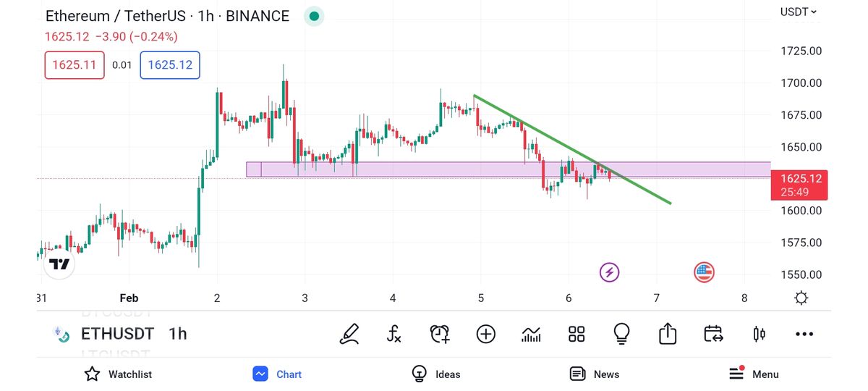Switch to the News tab

595,374
